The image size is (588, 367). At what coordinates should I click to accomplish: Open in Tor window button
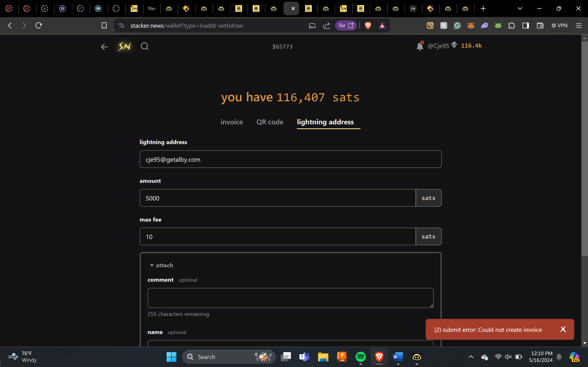click(346, 25)
